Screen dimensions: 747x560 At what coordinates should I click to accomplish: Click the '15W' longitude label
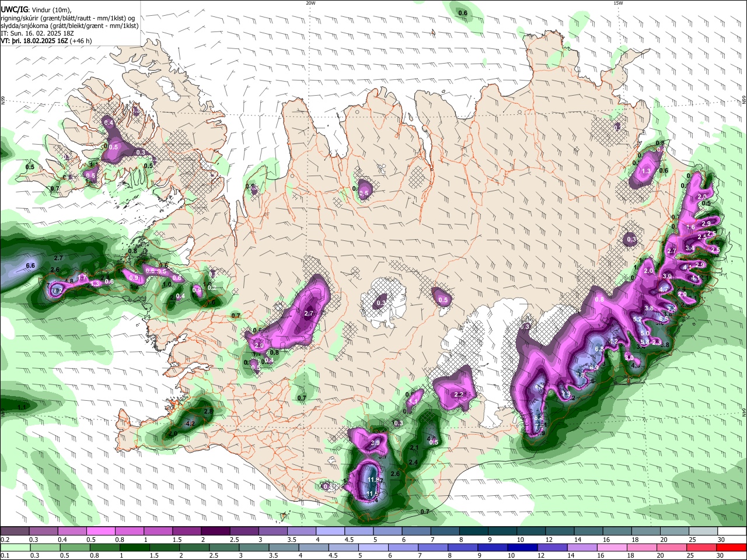point(618,3)
